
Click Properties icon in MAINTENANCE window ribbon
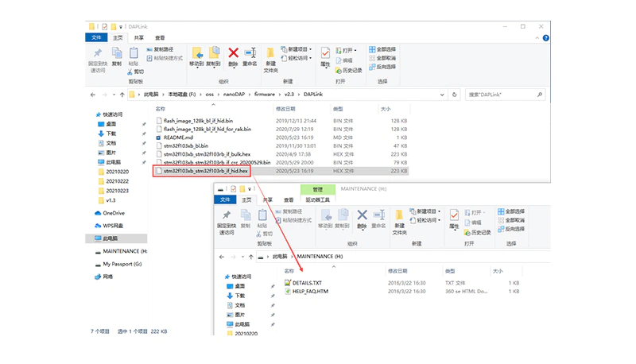coord(454,215)
